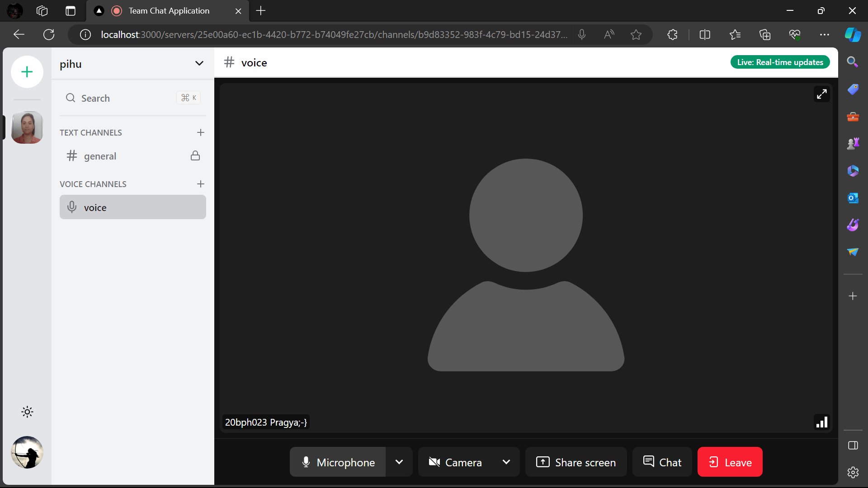The height and width of the screenshot is (488, 868).
Task: Open the in-call Chat panel
Action: click(662, 462)
